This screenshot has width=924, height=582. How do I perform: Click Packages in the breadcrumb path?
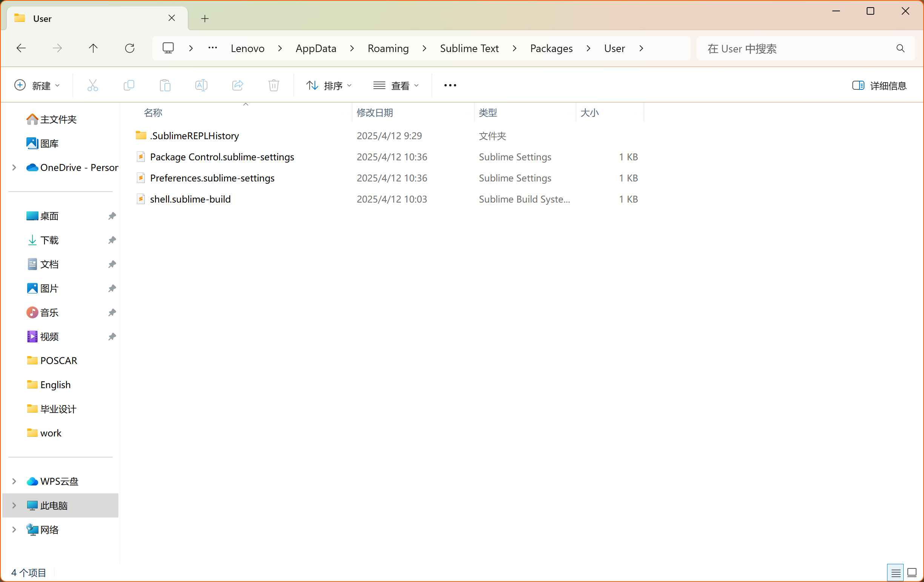pos(551,48)
